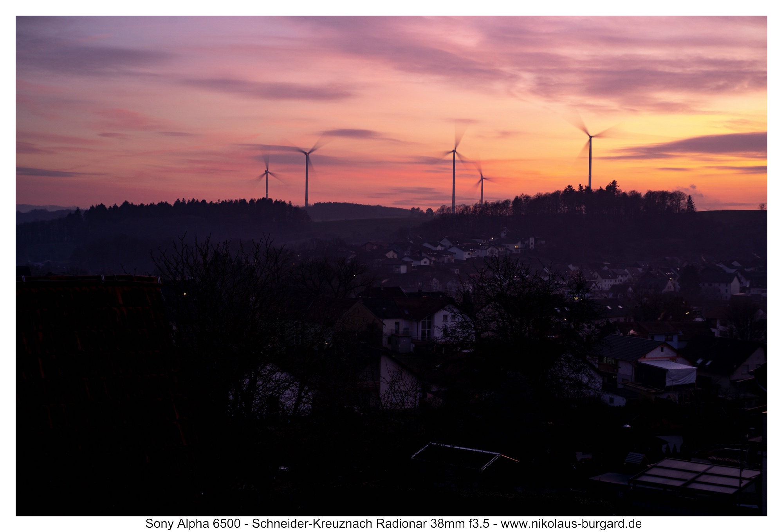This screenshot has width=783, height=532.
Task: Click the lone conifer right of hilltop trees
Action: pos(690,204)
